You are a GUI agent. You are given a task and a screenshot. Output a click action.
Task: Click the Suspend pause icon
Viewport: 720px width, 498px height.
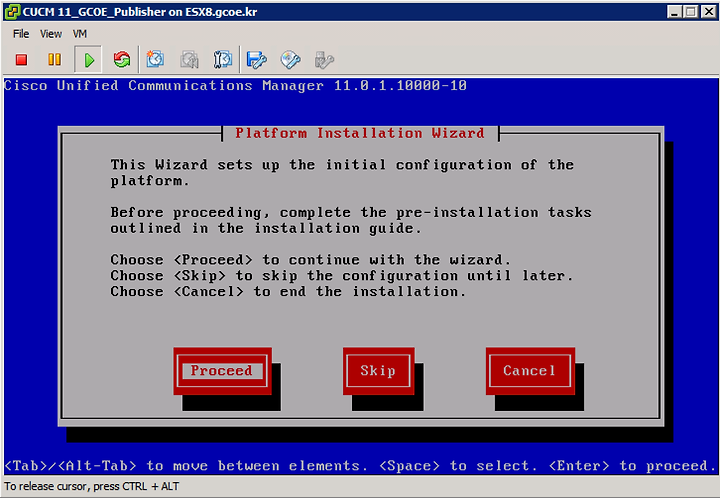click(54, 60)
